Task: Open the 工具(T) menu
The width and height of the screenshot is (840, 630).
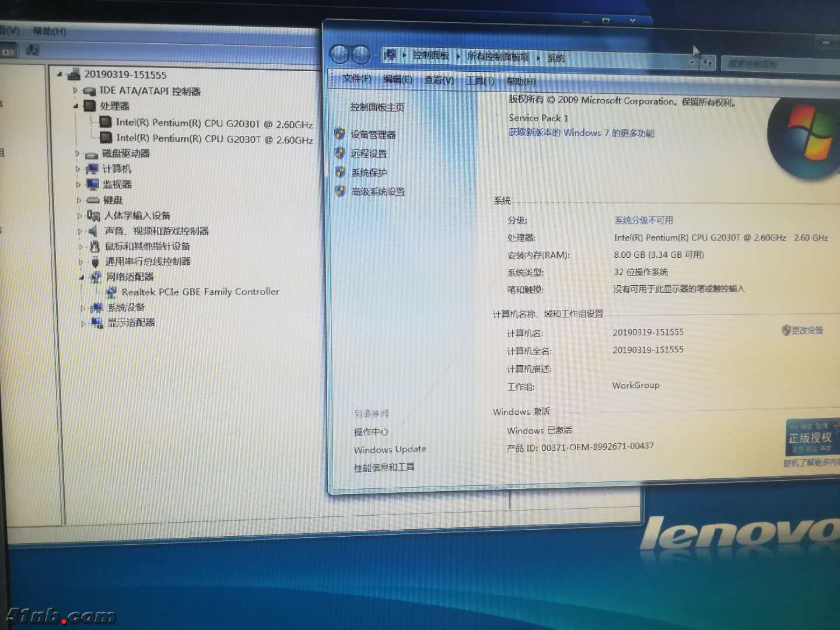Action: point(479,81)
